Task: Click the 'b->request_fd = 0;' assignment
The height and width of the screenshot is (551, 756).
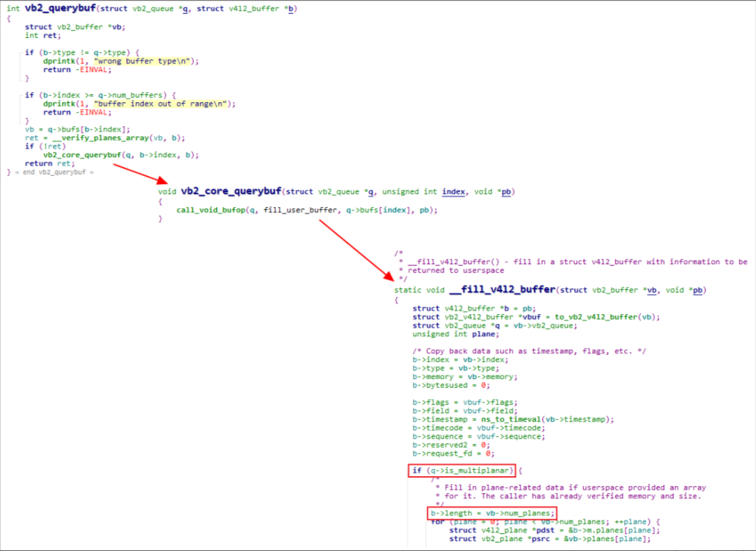Action: coord(453,453)
